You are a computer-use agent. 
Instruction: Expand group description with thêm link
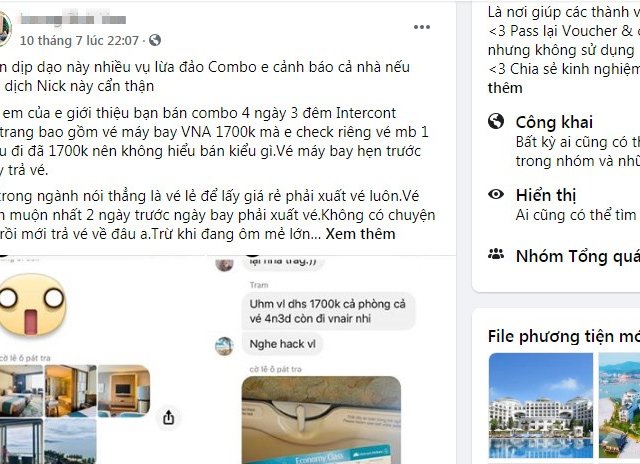coord(505,88)
